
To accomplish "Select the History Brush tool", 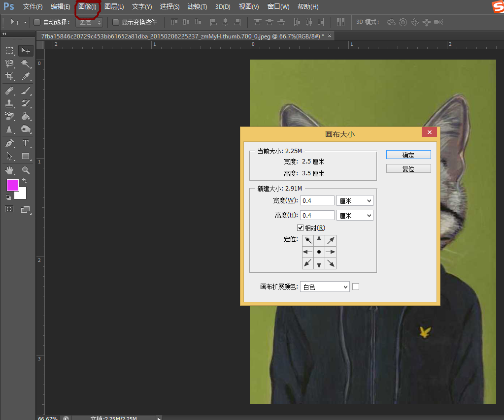I will [x=26, y=103].
